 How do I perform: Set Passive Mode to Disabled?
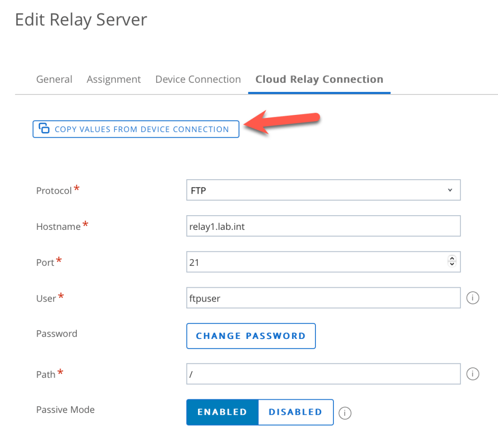pyautogui.click(x=295, y=412)
